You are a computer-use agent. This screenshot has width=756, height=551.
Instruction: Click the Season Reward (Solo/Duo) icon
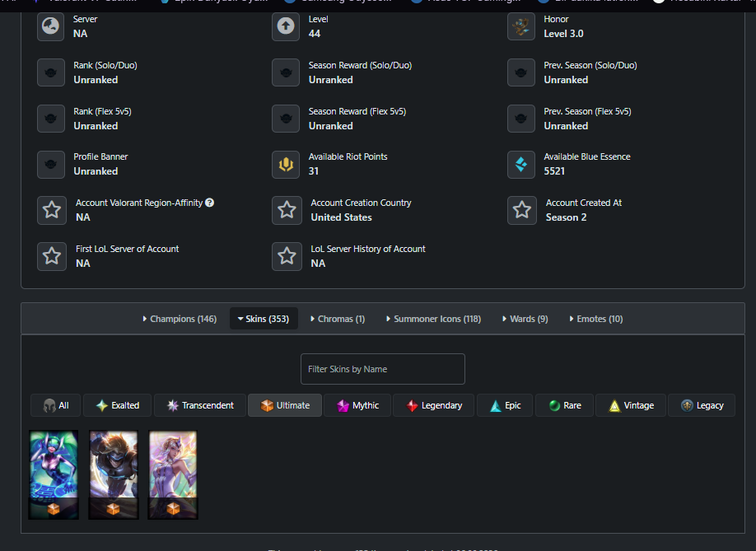(286, 72)
